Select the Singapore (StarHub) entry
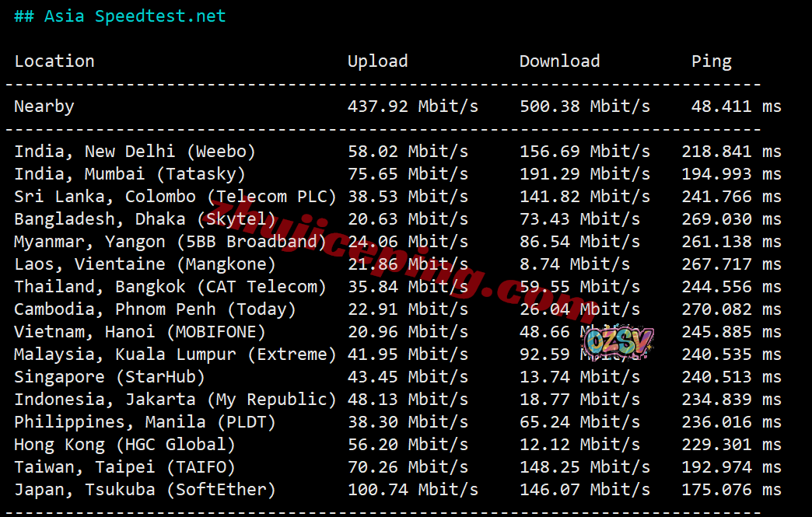 pos(110,377)
